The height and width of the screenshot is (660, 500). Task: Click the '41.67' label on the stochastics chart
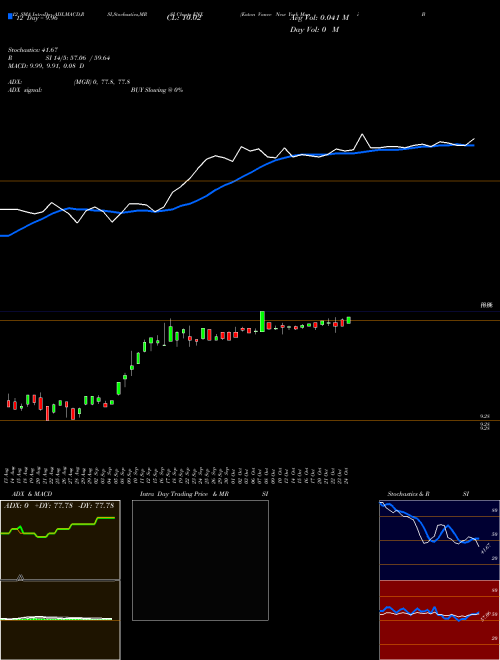point(486,549)
